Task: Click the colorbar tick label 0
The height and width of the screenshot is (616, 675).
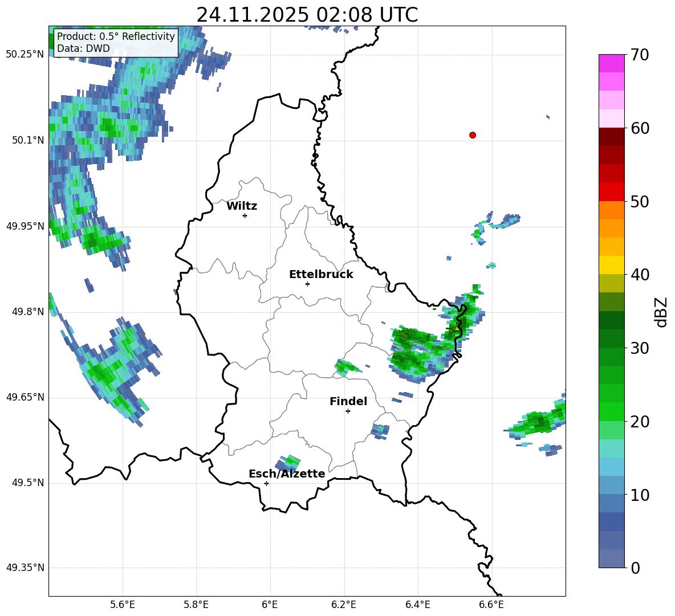Action: pos(636,568)
